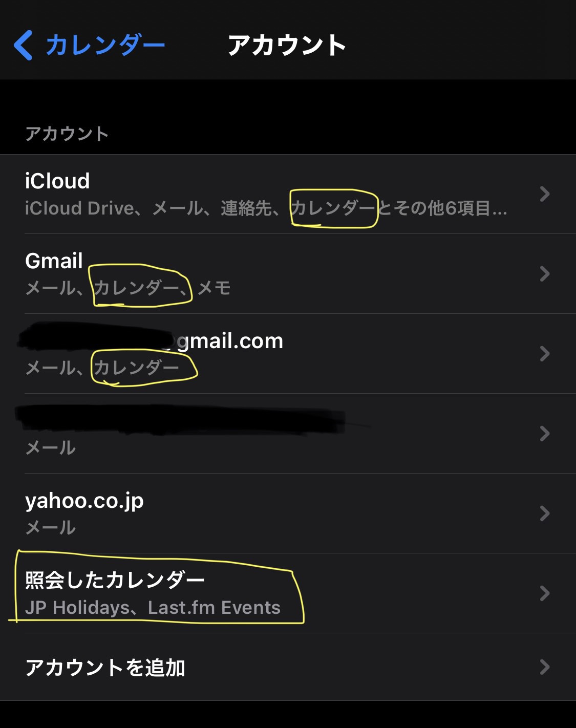Tap the JP Holidays、Last.fm Events subtitle
This screenshot has width=576, height=728.
153,608
